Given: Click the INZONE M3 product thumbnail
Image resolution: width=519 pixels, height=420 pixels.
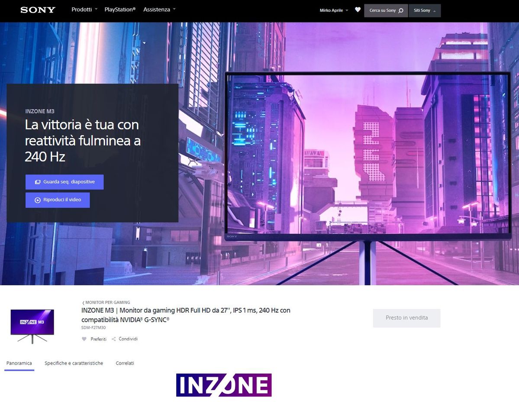Looking at the screenshot, I should click(x=32, y=326).
